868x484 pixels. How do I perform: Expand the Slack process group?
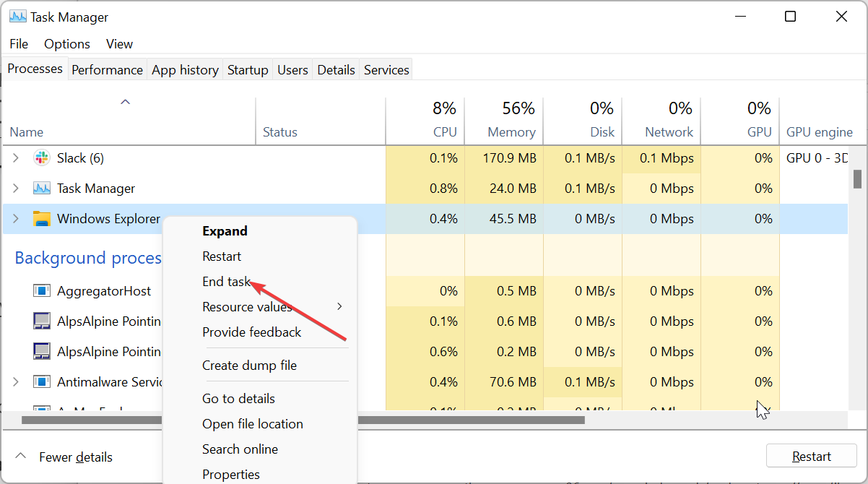click(x=16, y=157)
